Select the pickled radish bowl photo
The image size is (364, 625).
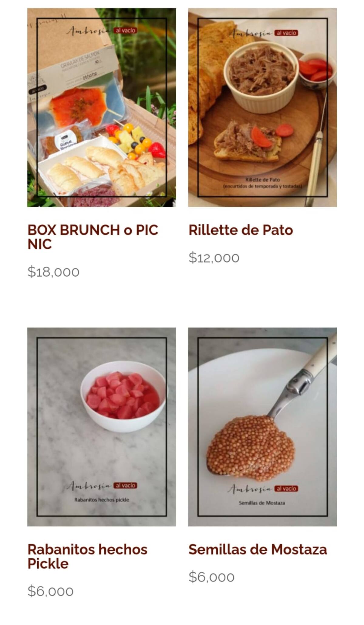point(102,427)
